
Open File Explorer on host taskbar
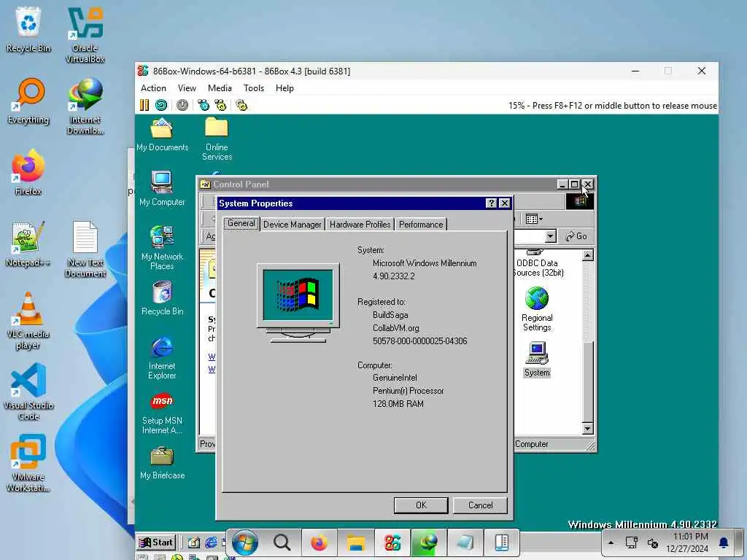pyautogui.click(x=355, y=542)
